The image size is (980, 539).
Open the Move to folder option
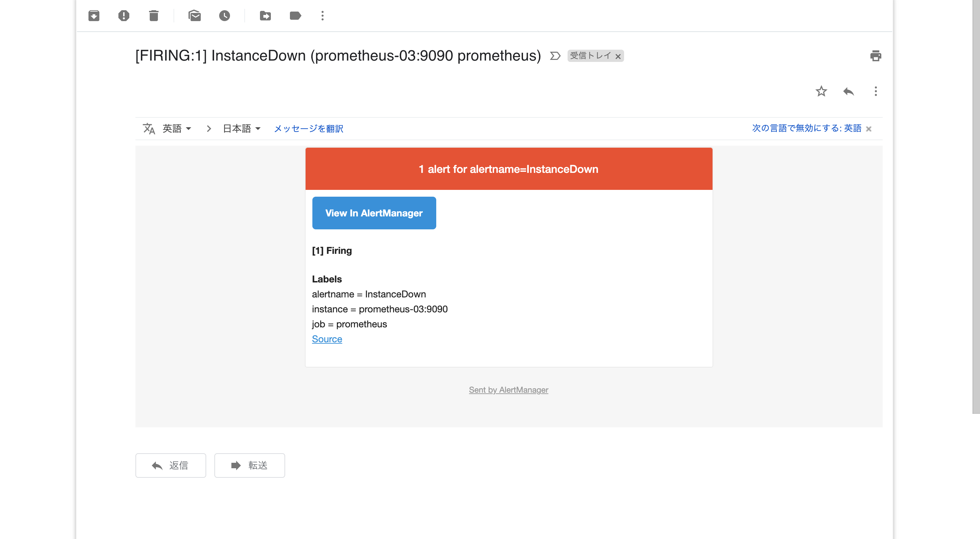click(265, 16)
